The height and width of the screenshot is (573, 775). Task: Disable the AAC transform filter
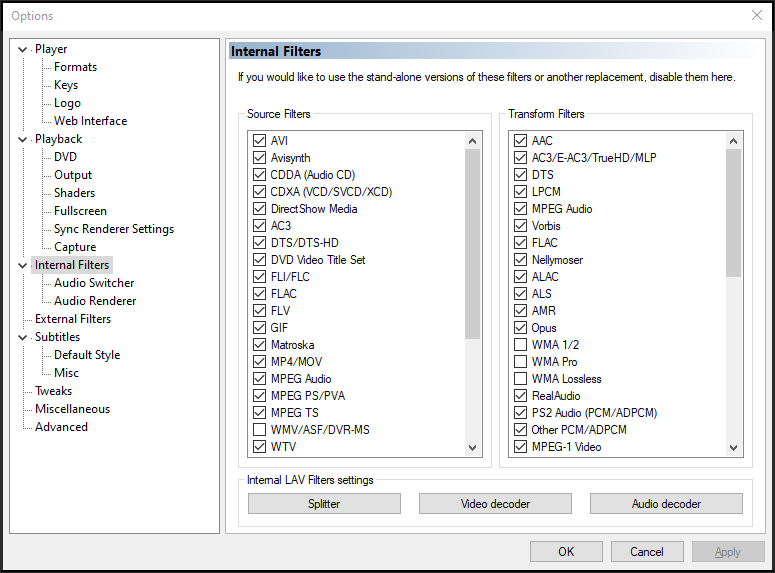[520, 141]
